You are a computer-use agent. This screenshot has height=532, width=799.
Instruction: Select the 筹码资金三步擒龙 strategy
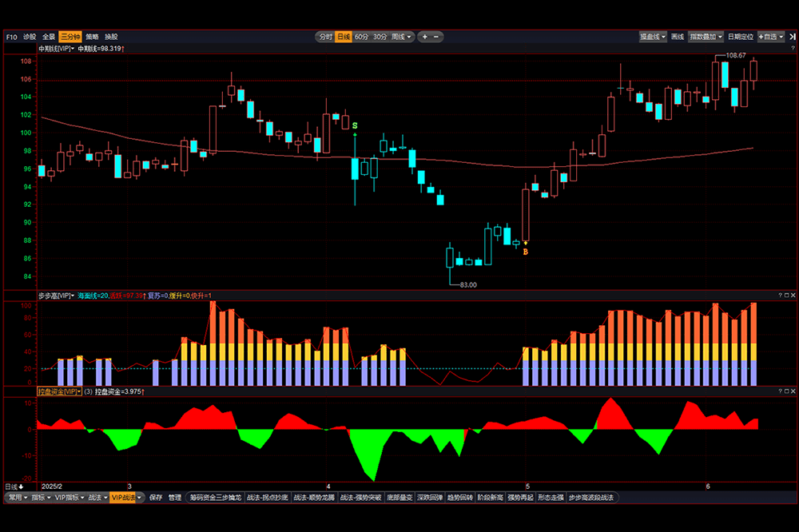[214, 498]
